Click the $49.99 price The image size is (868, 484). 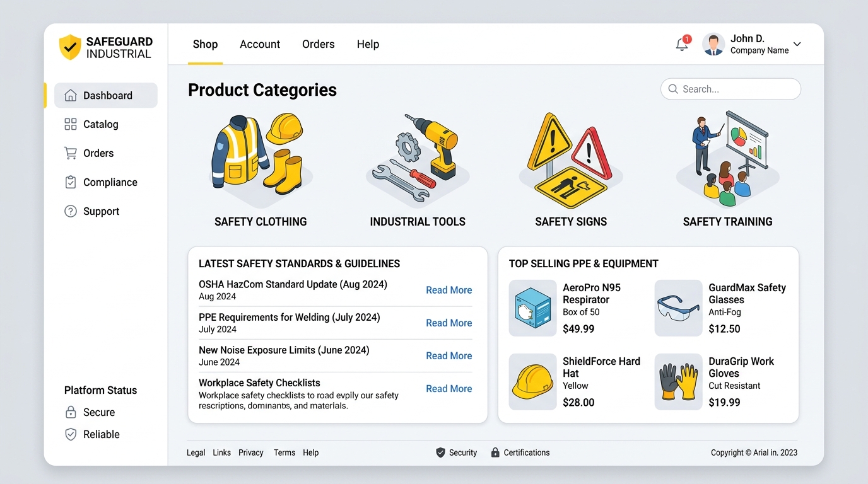tap(578, 329)
